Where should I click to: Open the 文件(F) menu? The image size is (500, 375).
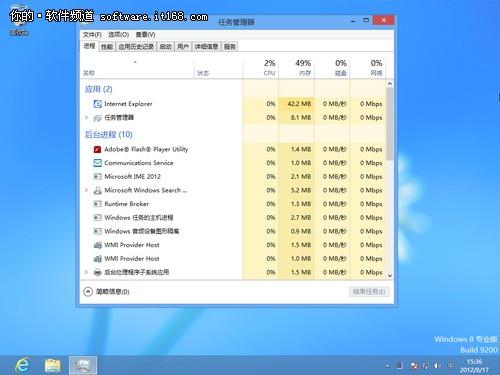(x=92, y=35)
